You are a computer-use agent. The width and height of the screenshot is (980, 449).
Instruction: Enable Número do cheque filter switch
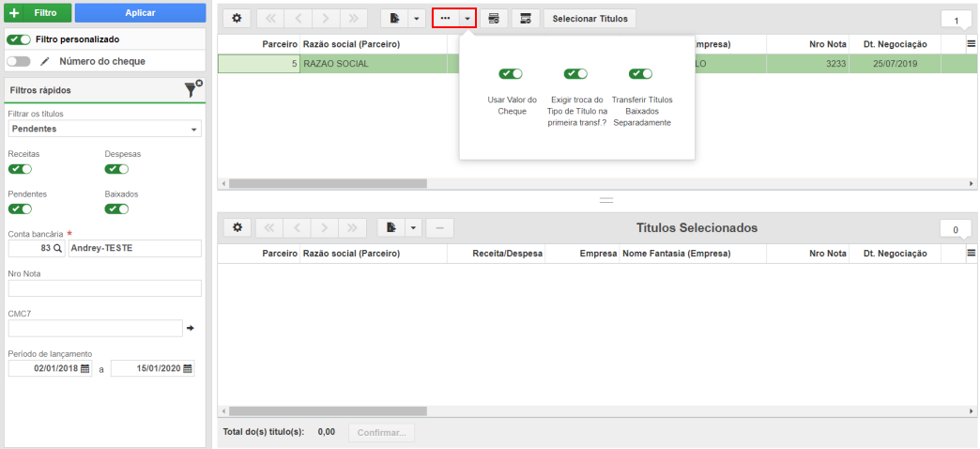tap(19, 62)
